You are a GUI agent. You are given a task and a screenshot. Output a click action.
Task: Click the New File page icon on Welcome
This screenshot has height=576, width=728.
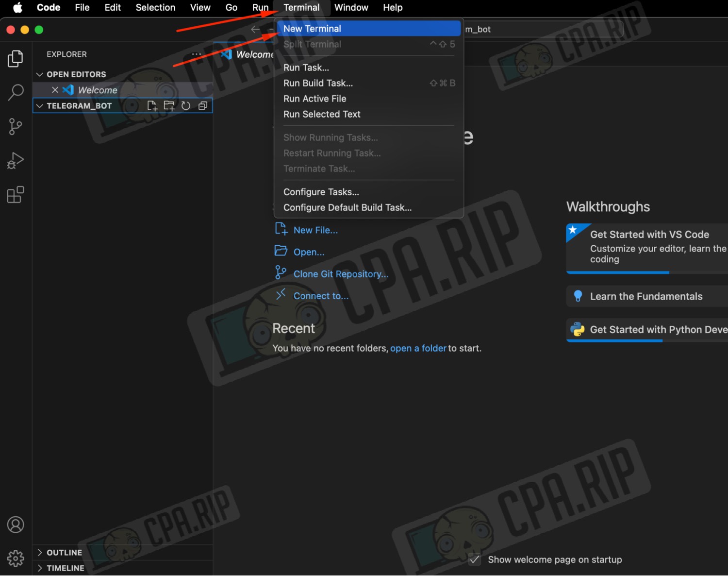(281, 229)
